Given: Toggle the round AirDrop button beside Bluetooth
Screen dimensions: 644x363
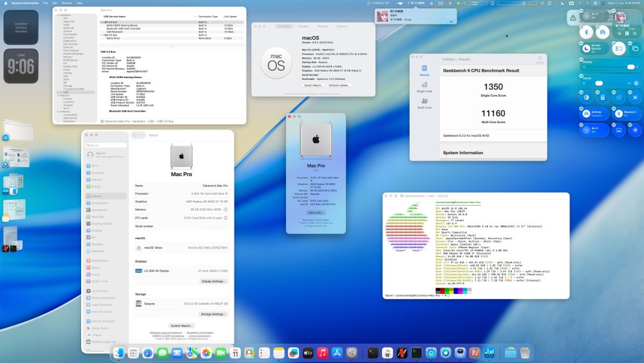Looking at the screenshot, I should point(603,32).
